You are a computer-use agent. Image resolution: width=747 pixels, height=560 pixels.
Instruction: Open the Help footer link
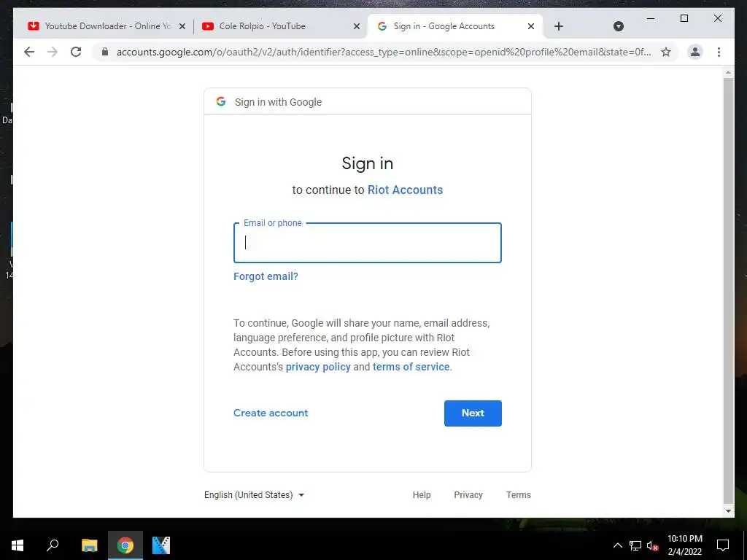point(422,495)
